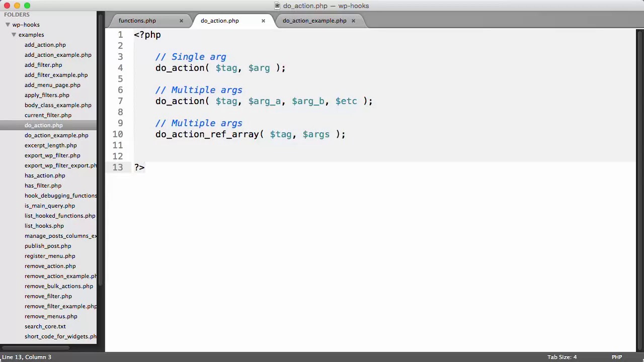This screenshot has height=362, width=644.
Task: Close the do_action_example.php tab
Action: click(353, 21)
